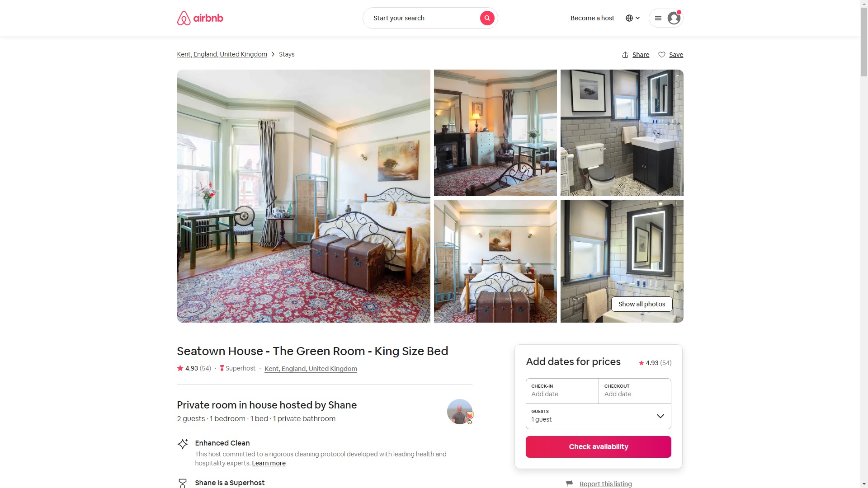This screenshot has height=488, width=868.
Task: Click the user profile avatar icon
Action: pos(674,18)
